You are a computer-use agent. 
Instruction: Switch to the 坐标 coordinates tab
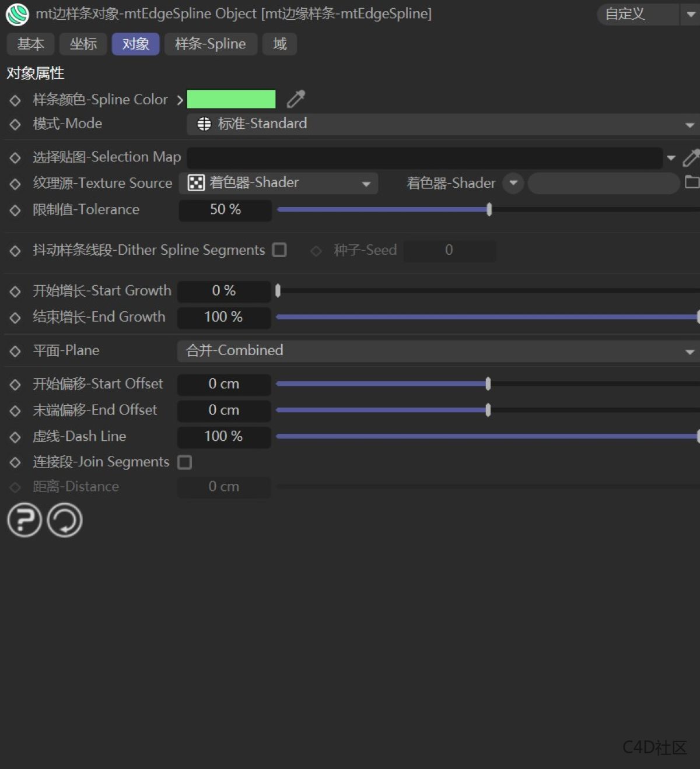coord(83,43)
